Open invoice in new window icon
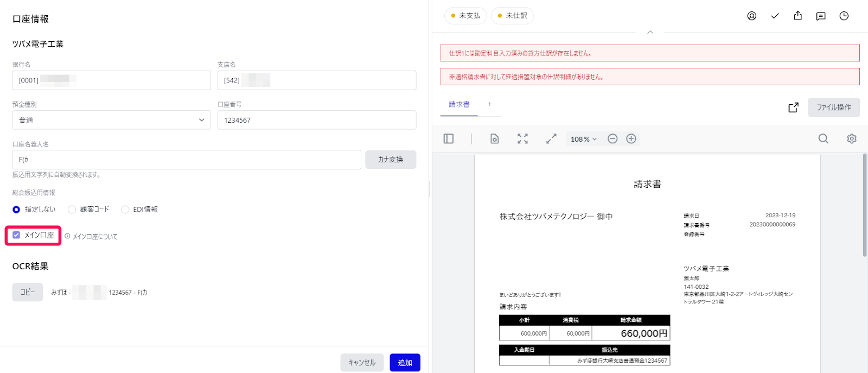Screen dimensions: 868x373 click(x=793, y=108)
